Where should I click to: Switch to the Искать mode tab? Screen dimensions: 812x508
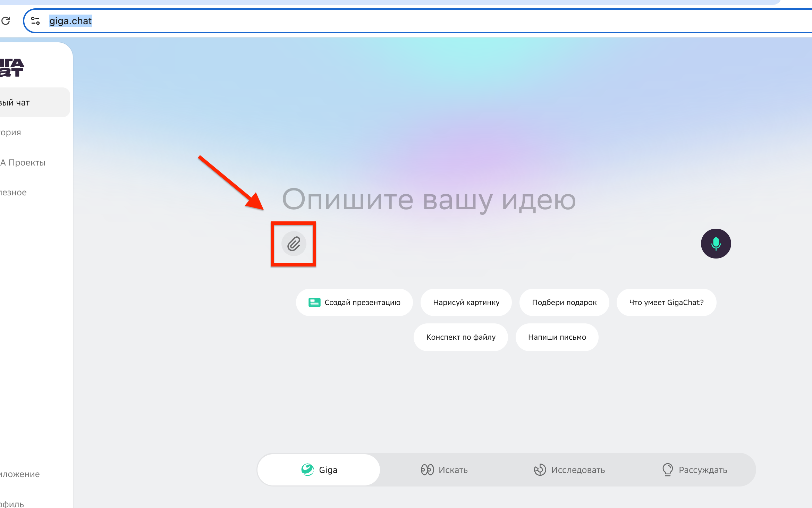click(444, 470)
